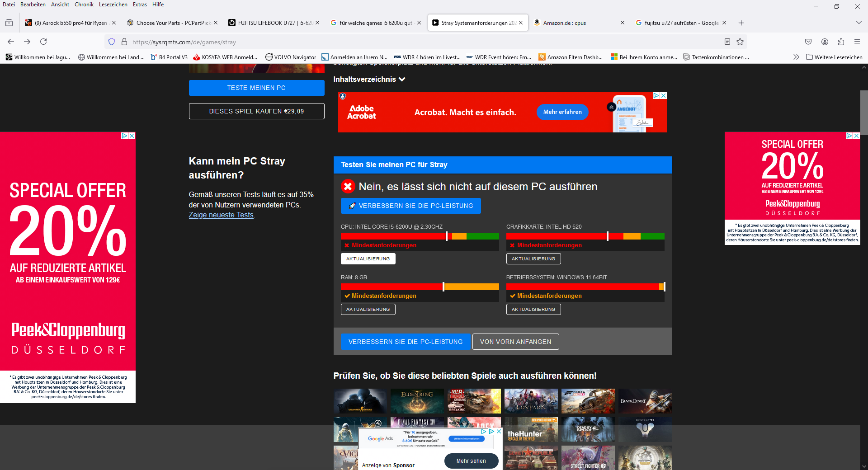Open the Datei menu
This screenshot has height=470, width=868.
pos(9,5)
